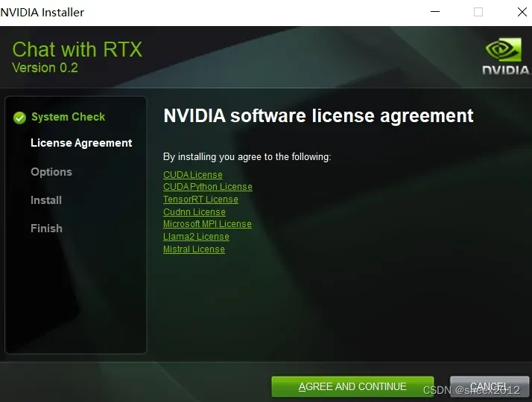Click the Version 0.2 text
Image resolution: width=532 pixels, height=402 pixels.
pos(45,68)
